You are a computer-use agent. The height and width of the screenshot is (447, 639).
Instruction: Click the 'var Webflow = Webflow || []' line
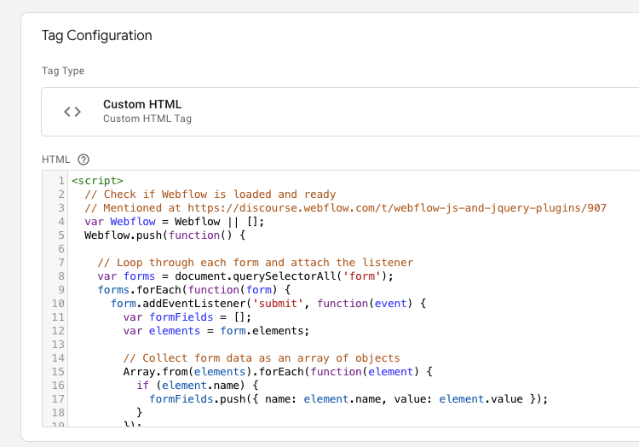(x=174, y=222)
